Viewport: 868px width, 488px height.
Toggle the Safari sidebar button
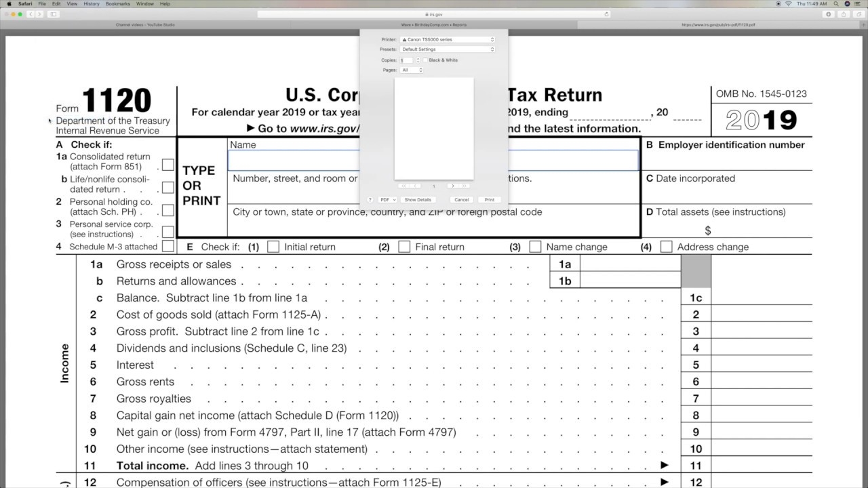(54, 14)
